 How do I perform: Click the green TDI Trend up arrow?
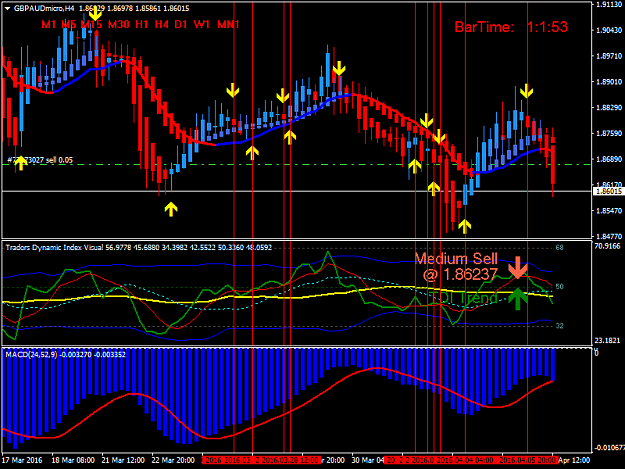click(518, 299)
